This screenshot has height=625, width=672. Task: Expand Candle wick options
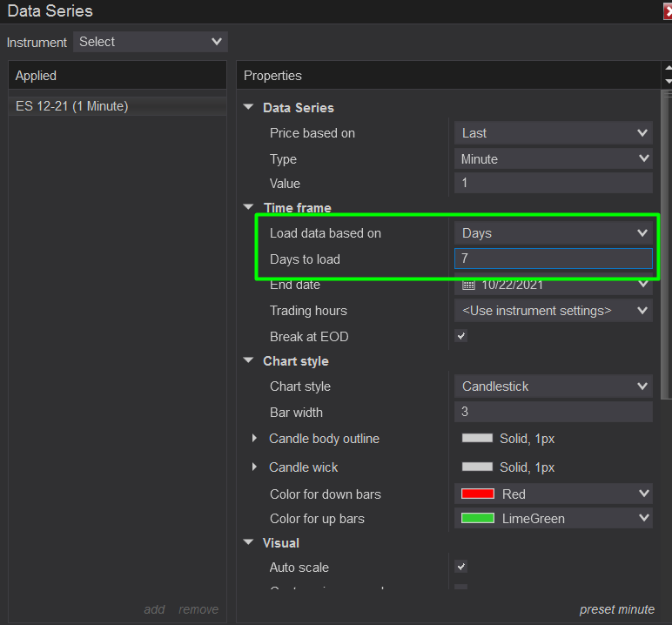click(255, 467)
